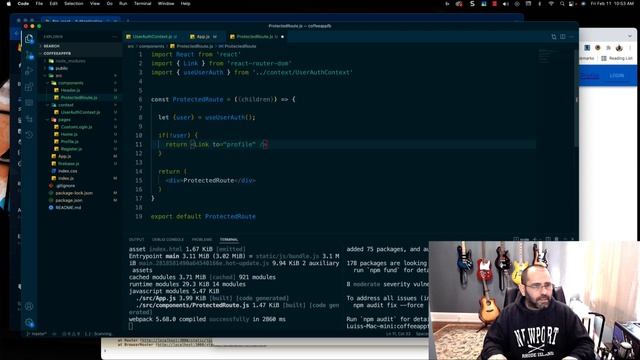Open the Terminal menu in menu bar
Screen dimensions: 640x360
point(142,4)
